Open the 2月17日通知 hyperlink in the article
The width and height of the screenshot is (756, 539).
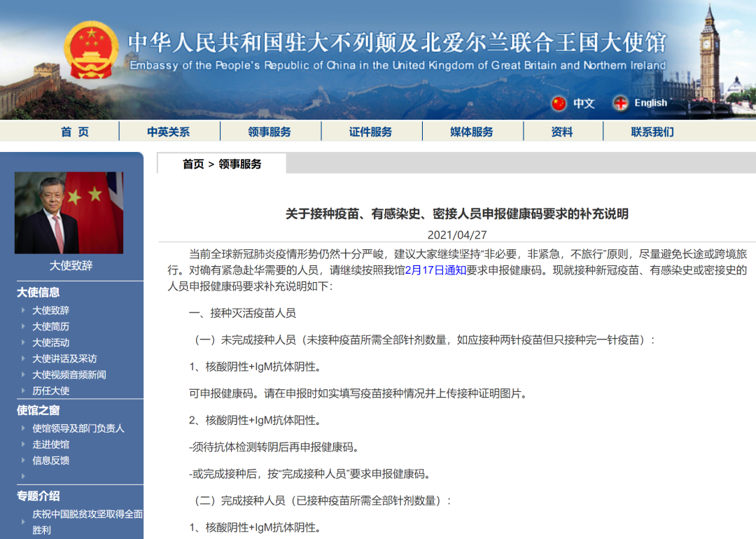[435, 270]
